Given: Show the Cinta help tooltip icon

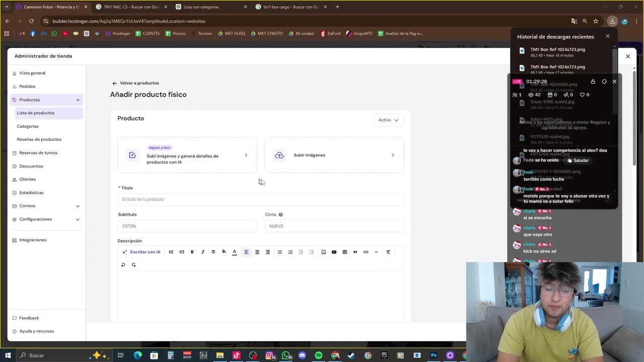Looking at the screenshot, I should click(281, 215).
